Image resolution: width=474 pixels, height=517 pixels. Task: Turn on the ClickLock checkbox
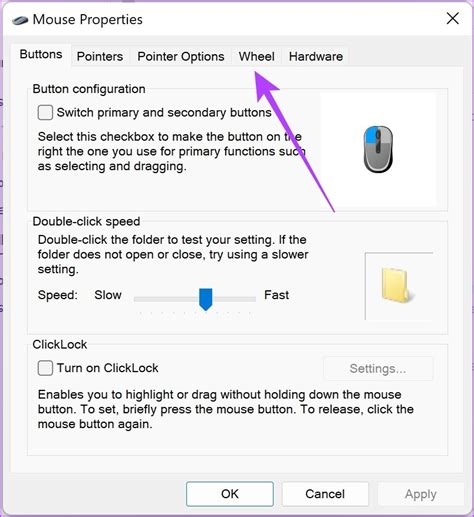click(45, 368)
